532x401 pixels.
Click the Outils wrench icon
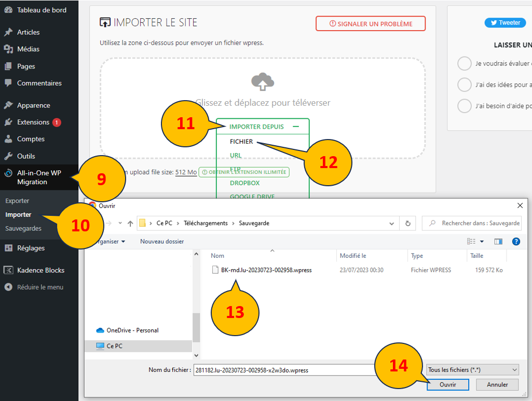click(8, 156)
